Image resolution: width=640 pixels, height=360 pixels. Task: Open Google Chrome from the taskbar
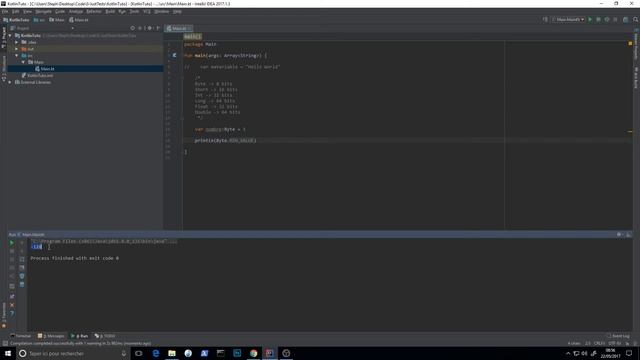253,353
